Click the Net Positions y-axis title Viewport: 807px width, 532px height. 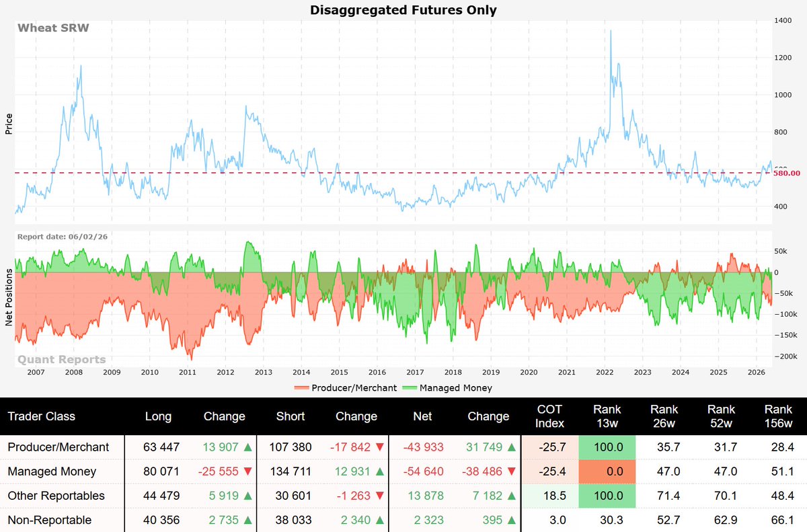(9, 298)
